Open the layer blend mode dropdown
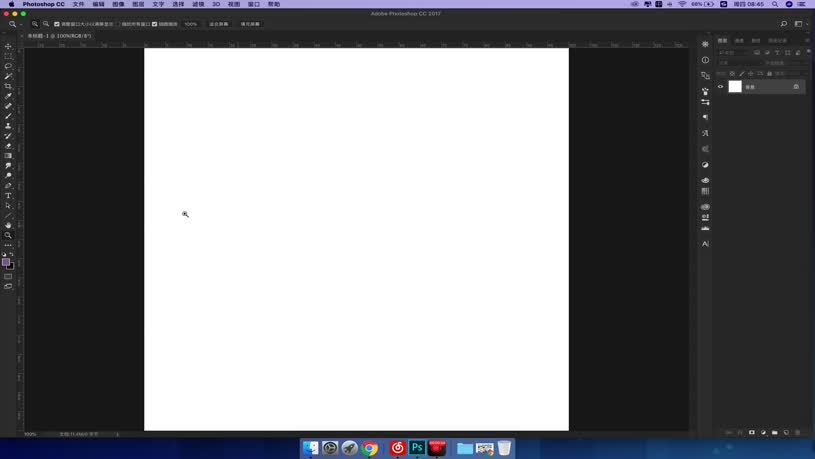The image size is (815, 459). 738,63
